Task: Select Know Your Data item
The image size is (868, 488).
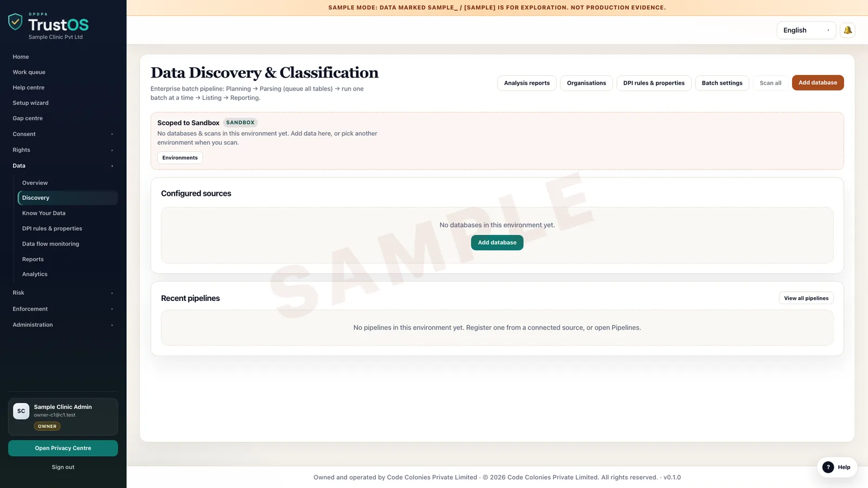Action: tap(67, 213)
